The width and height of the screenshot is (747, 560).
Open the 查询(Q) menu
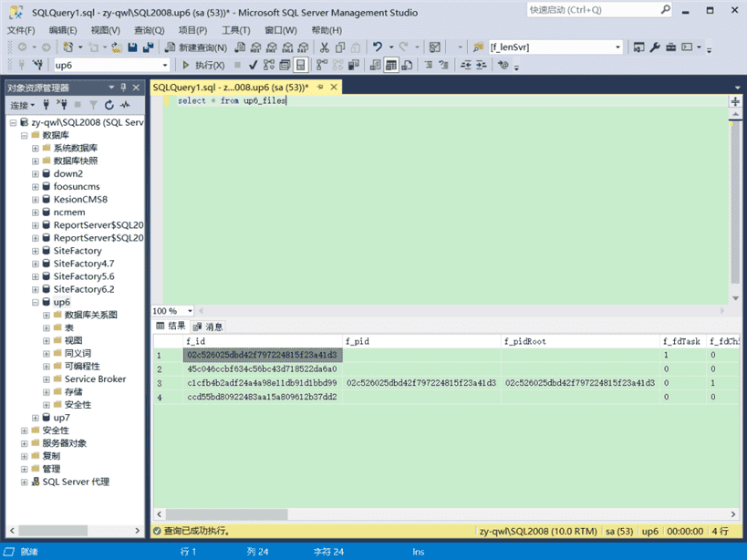(x=149, y=30)
